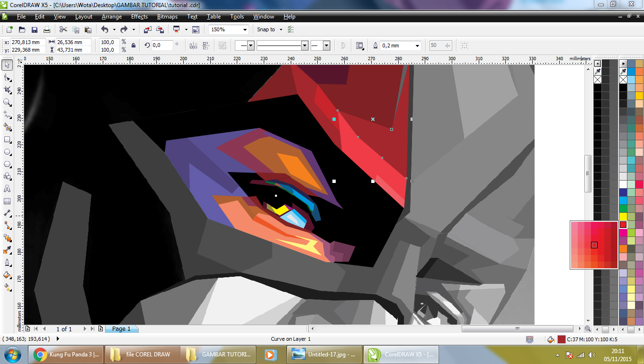Switch to the Page 1 tab

tap(121, 329)
